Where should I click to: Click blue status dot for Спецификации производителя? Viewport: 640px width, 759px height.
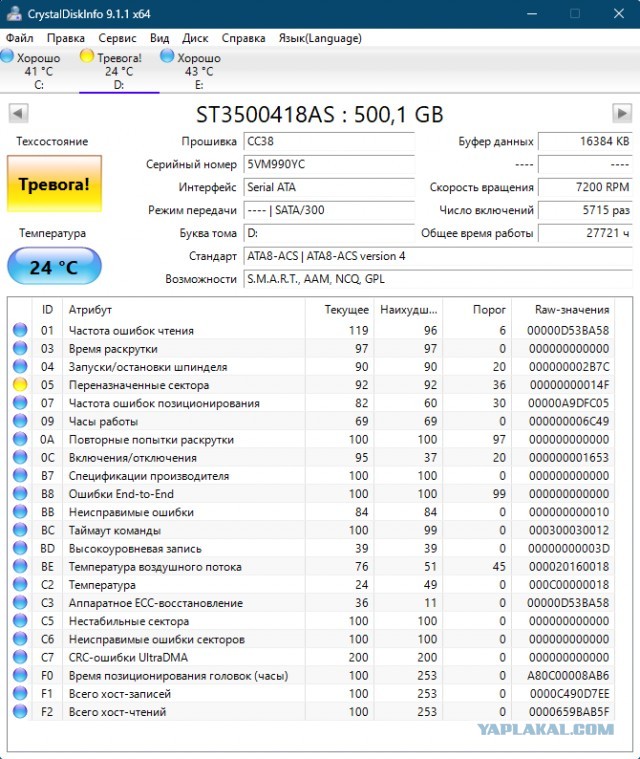coord(20,475)
